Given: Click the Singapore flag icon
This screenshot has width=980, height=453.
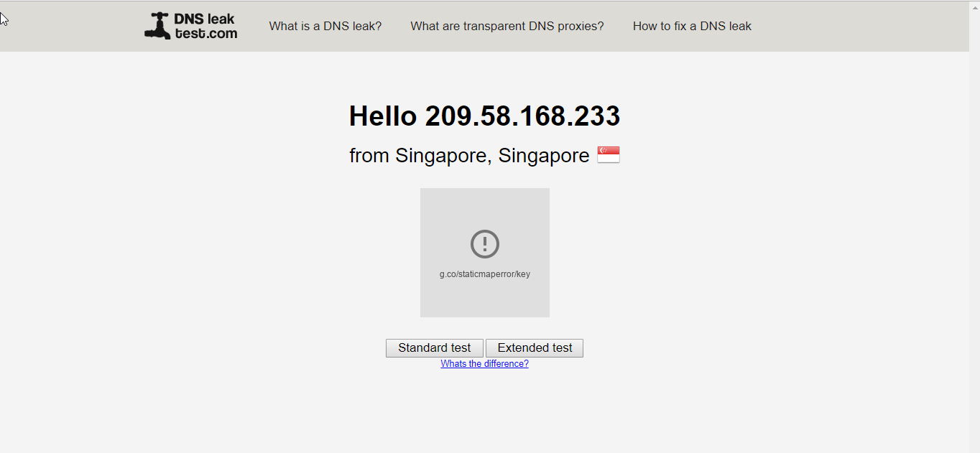Looking at the screenshot, I should tap(609, 155).
